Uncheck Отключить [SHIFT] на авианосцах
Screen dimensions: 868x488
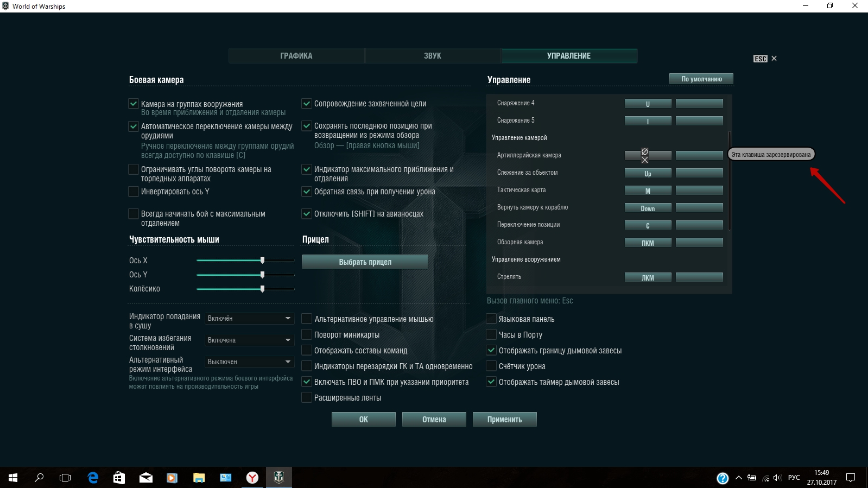pyautogui.click(x=307, y=214)
